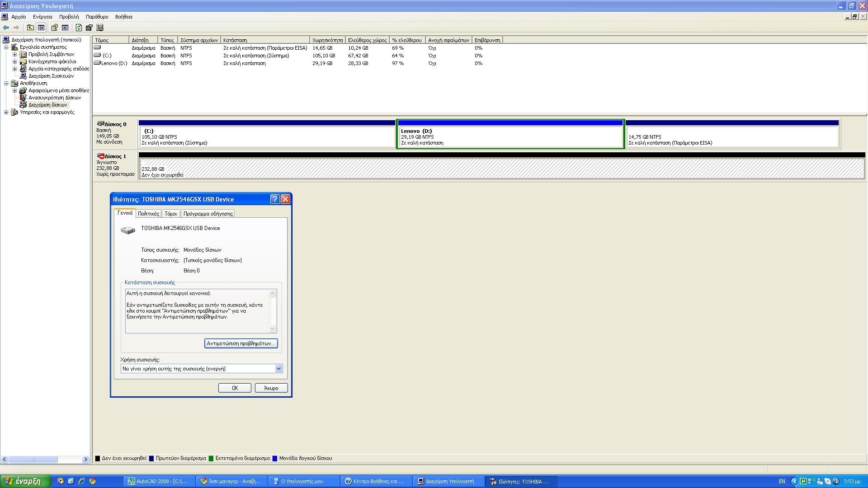Open the Προβολή menu
The width and height of the screenshot is (868, 488).
pos(69,17)
